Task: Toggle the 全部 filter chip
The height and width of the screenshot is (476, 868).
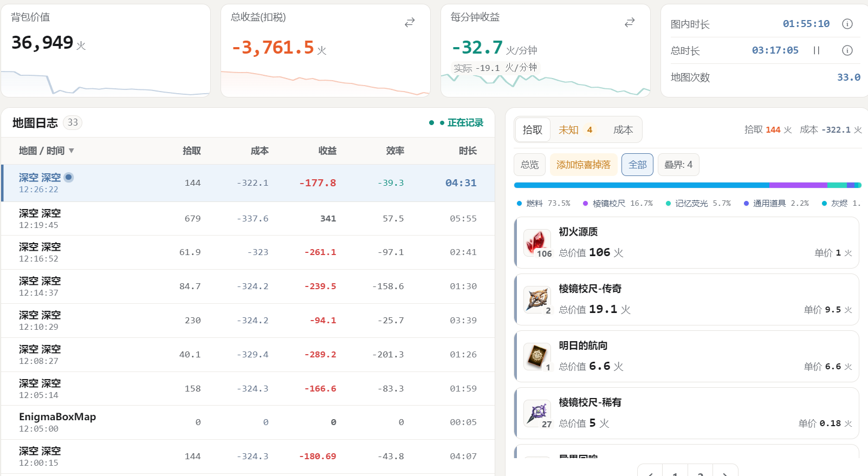Action: (638, 165)
